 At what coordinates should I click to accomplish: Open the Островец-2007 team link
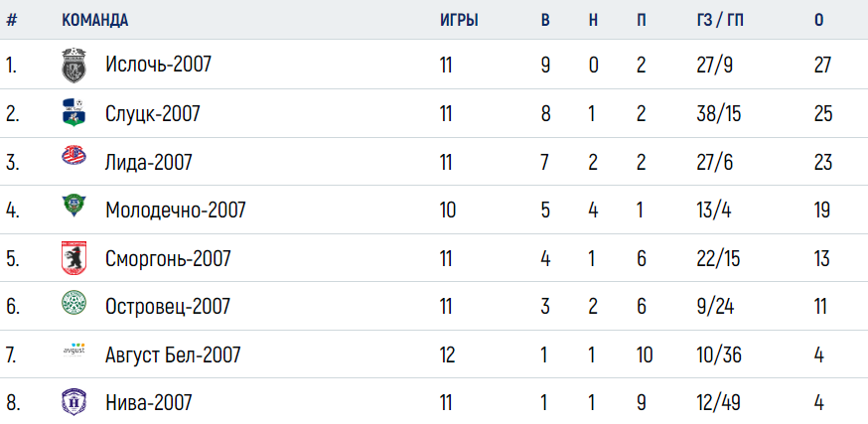pyautogui.click(x=168, y=306)
